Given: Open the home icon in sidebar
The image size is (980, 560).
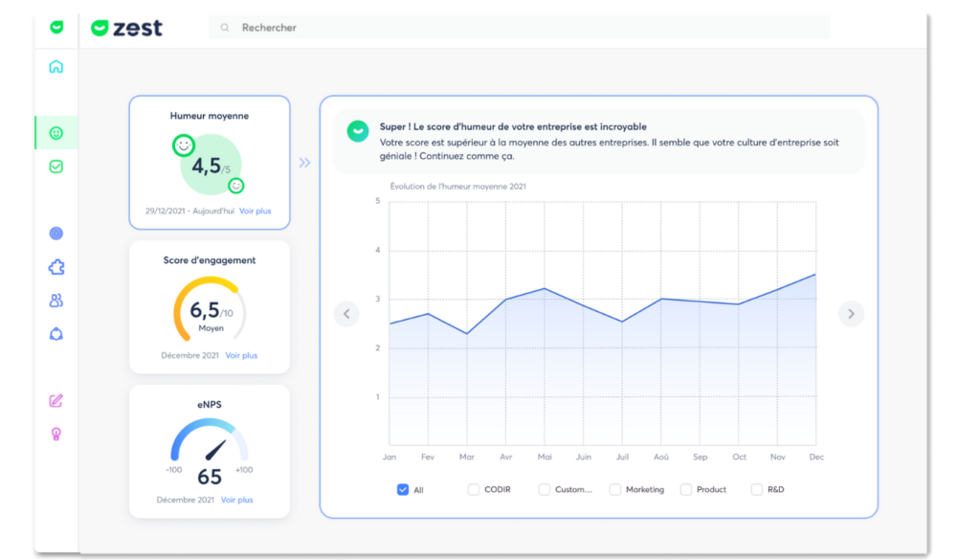Looking at the screenshot, I should point(56,67).
